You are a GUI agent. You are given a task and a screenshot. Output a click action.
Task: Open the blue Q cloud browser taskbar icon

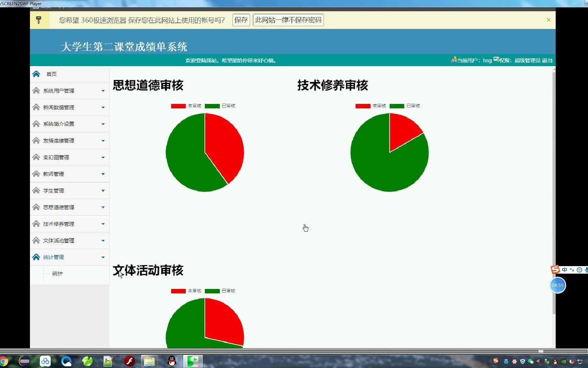66,361
